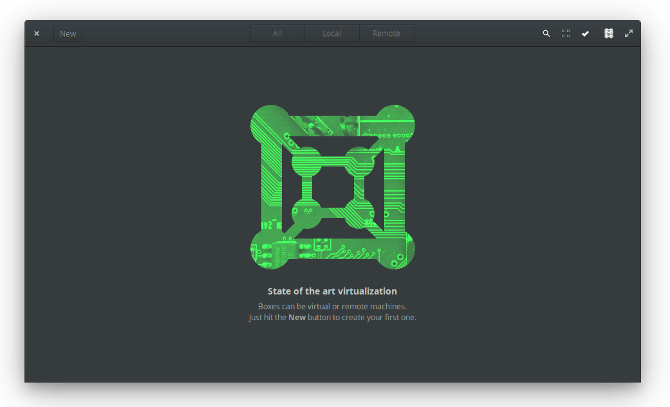Viewport: 670px width, 407px height.
Task: Click 'Boxes can be virtual or remote machines.' text
Action: 332,306
